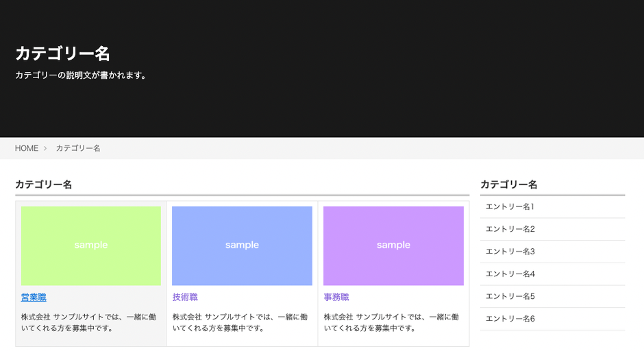The width and height of the screenshot is (644, 351).
Task: Open the green sample thumbnail image
Action: 91,245
